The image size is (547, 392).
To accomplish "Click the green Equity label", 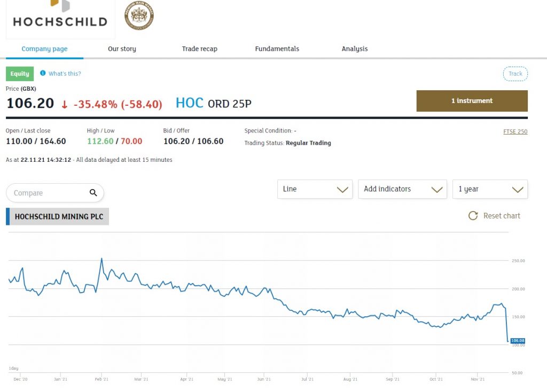I will tap(20, 74).
